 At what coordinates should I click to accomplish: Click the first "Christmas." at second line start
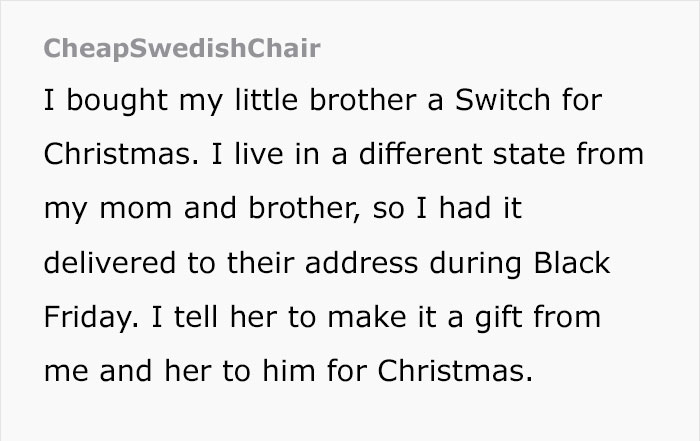[x=105, y=157]
